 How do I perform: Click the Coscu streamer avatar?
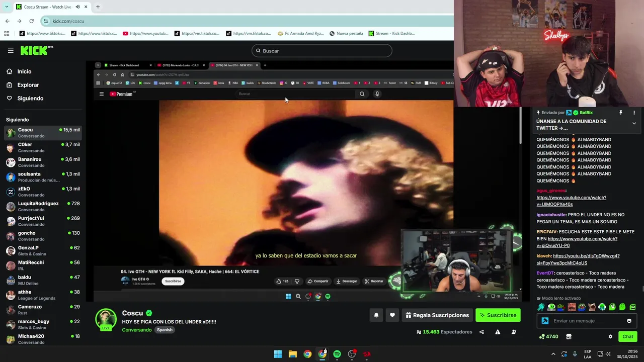click(106, 319)
